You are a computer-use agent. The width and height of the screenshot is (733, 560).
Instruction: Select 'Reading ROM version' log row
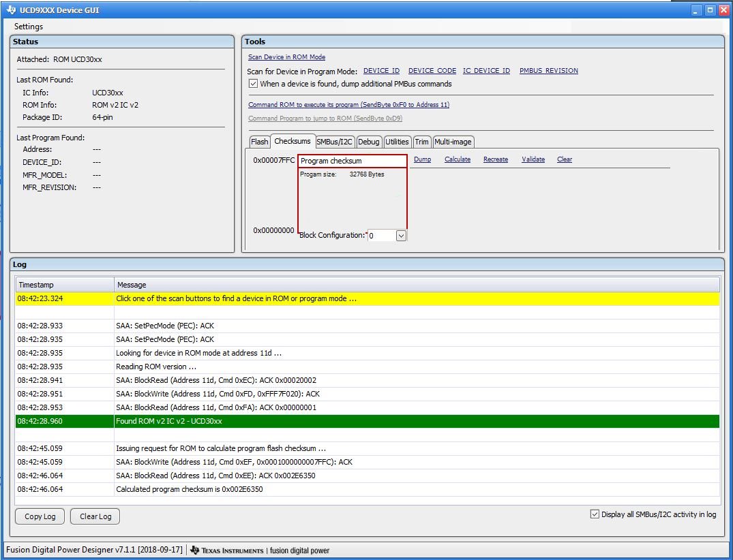point(368,367)
